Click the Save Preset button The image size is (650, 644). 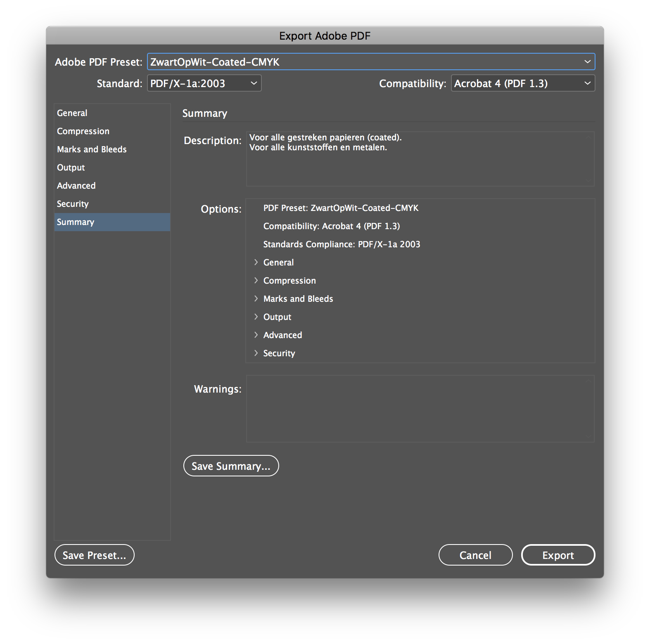coord(95,555)
